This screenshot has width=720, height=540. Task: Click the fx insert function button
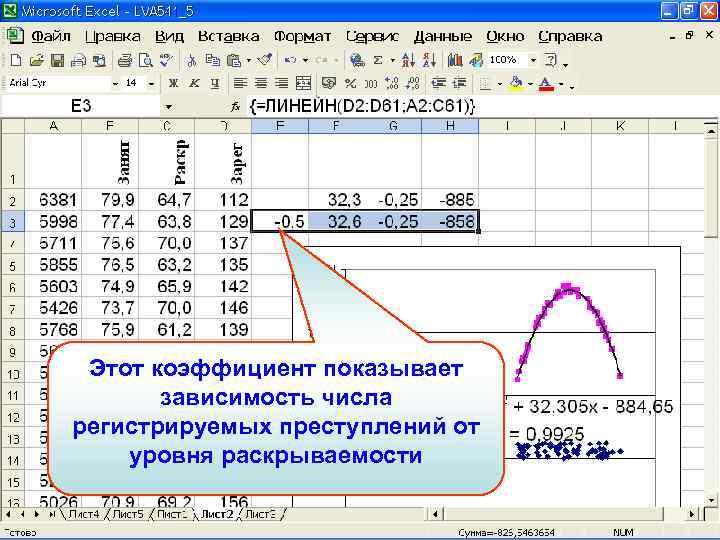click(x=235, y=107)
